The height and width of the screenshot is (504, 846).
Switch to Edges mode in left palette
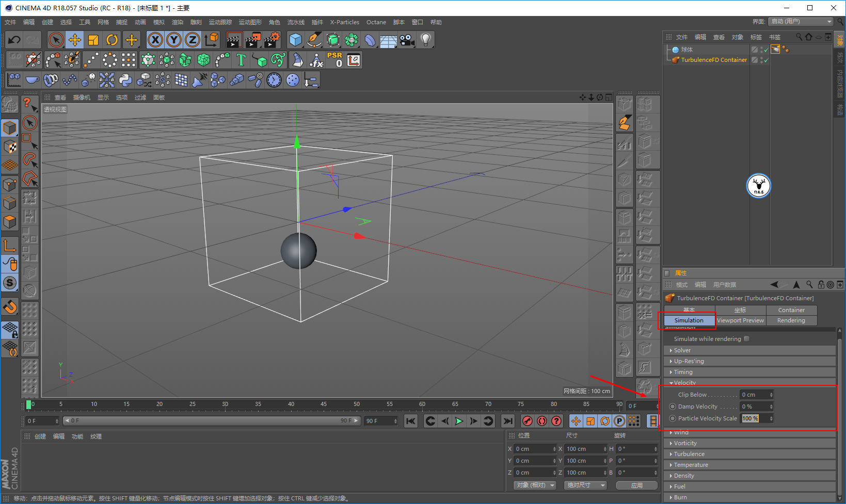[10, 203]
